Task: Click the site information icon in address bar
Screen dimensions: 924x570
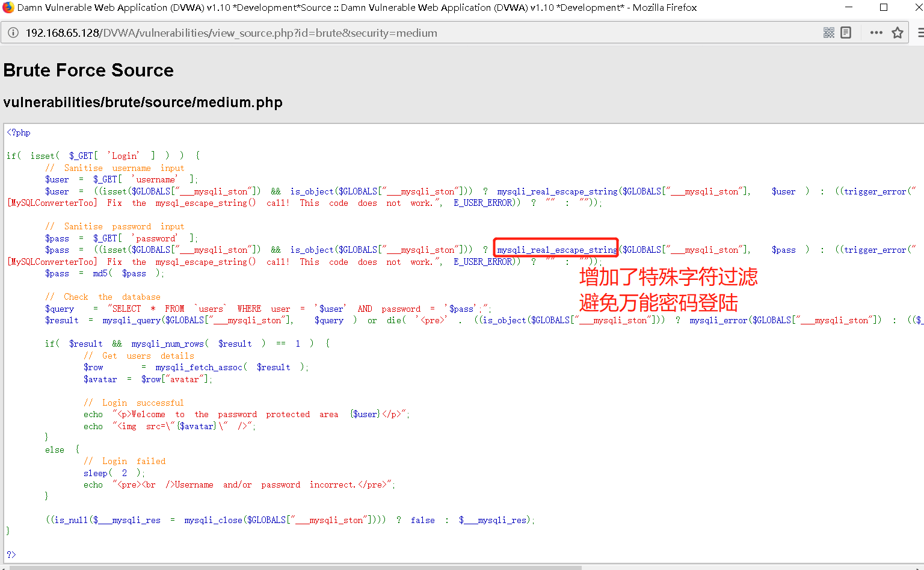Action: (13, 33)
